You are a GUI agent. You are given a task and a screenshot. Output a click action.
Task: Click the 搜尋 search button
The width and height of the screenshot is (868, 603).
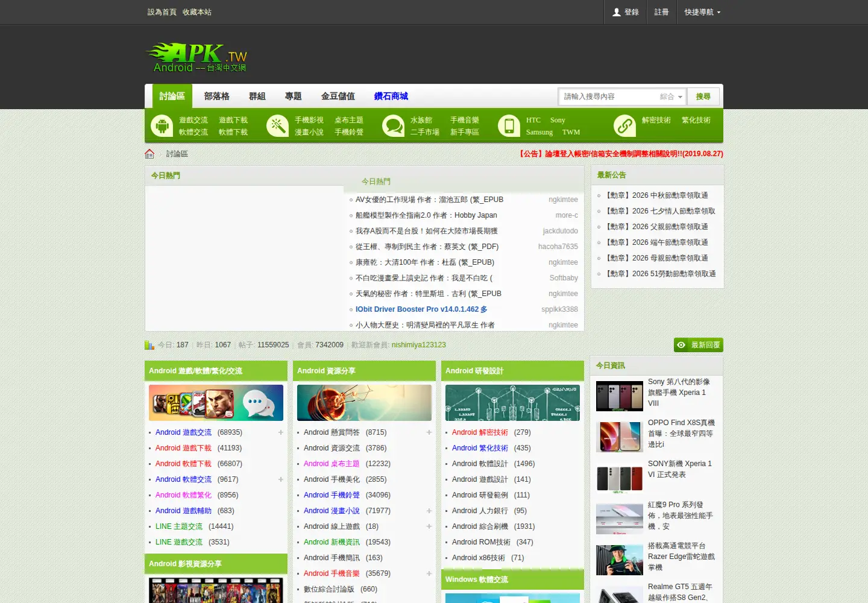pyautogui.click(x=703, y=96)
